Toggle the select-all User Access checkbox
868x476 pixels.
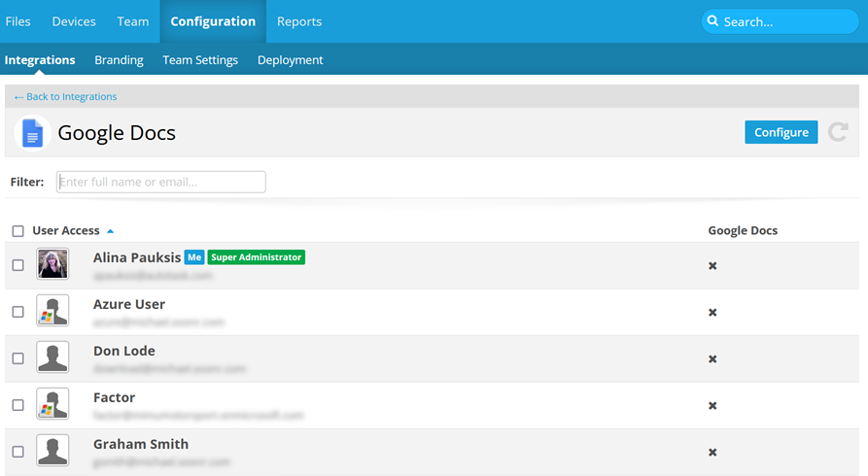click(17, 231)
